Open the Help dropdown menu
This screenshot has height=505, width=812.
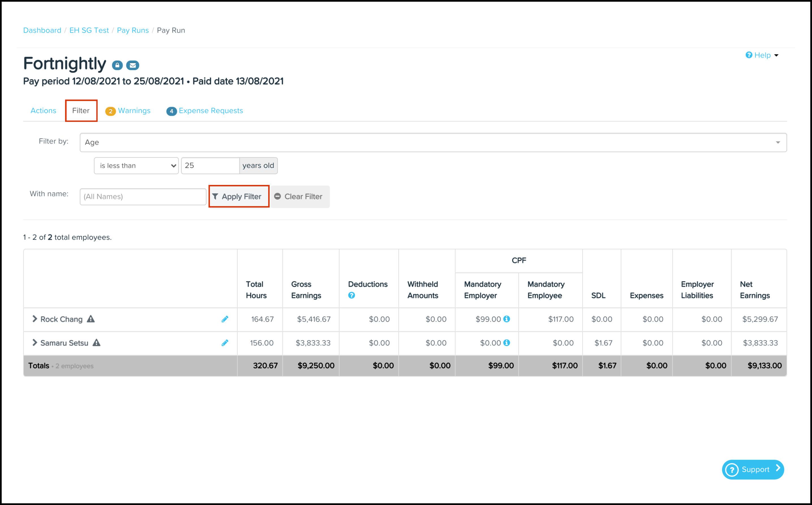pos(762,55)
